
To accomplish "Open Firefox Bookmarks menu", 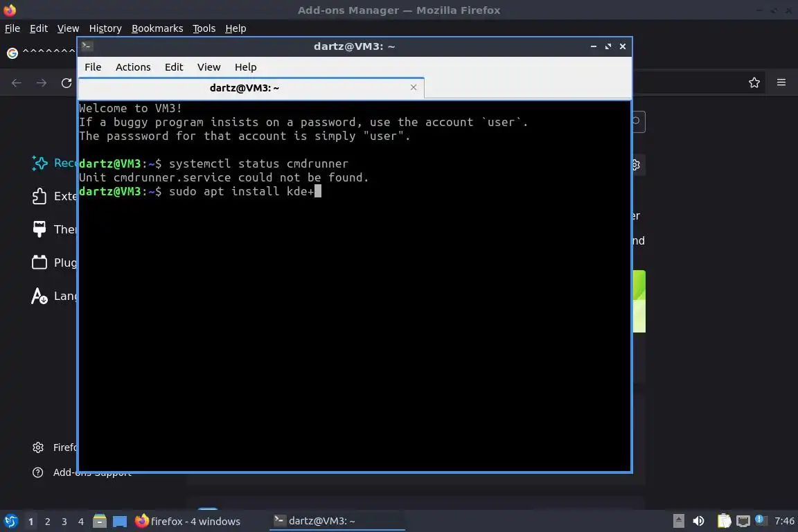I will (157, 28).
